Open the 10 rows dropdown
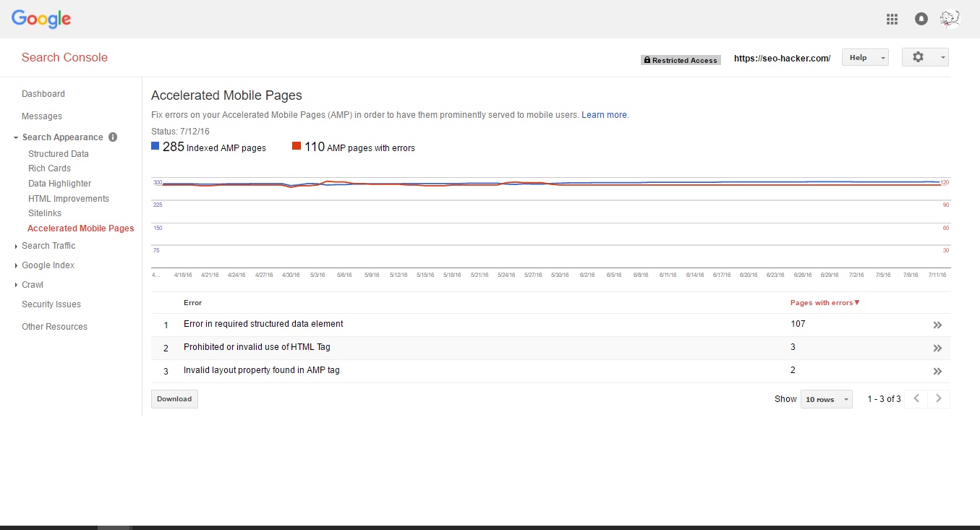 tap(826, 399)
